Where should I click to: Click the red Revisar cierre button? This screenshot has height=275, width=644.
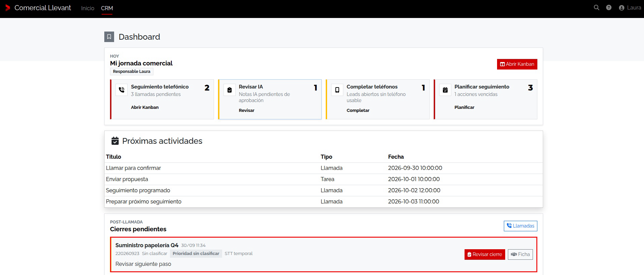click(x=485, y=254)
